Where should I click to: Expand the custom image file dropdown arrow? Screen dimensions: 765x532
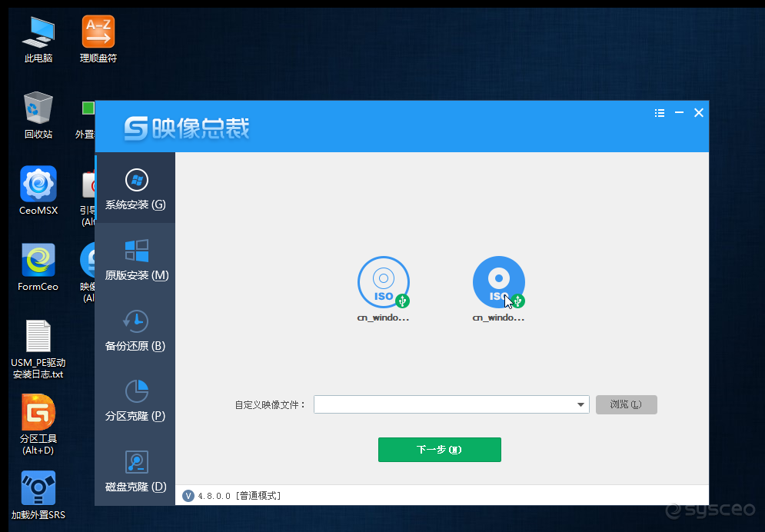[580, 404]
